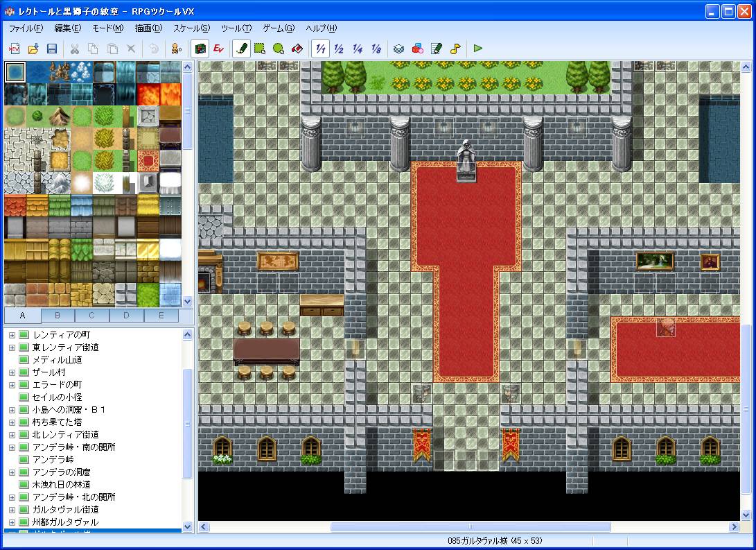Viewport: 756px width, 550px height.
Task: Select the セイルの小径 map
Action: [57, 397]
